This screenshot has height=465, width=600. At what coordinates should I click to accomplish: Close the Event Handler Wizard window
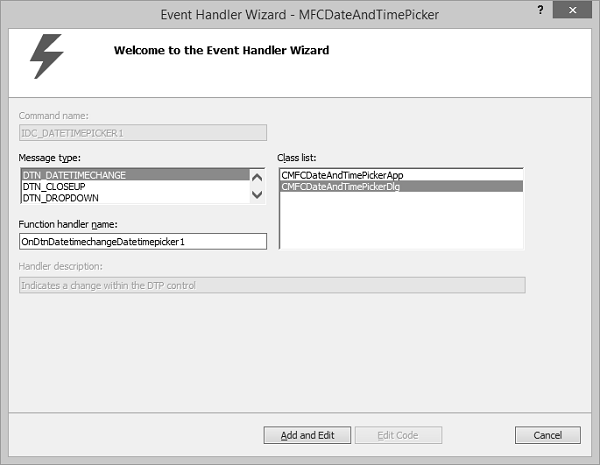coord(572,10)
